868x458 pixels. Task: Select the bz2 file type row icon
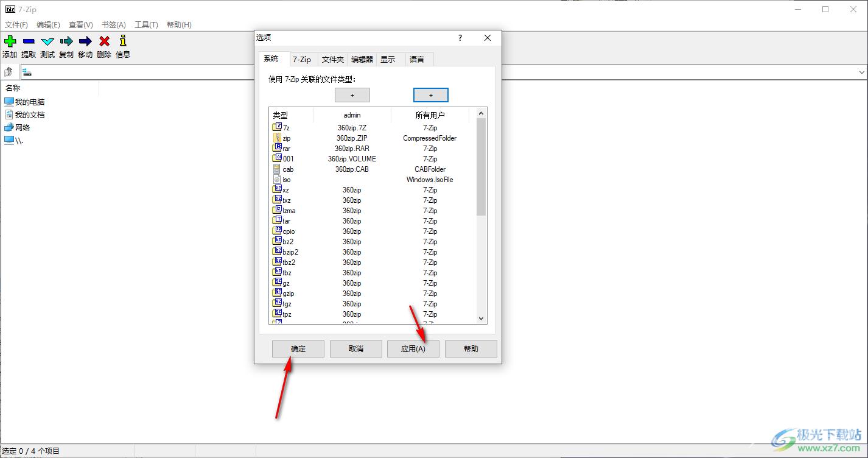coord(277,241)
